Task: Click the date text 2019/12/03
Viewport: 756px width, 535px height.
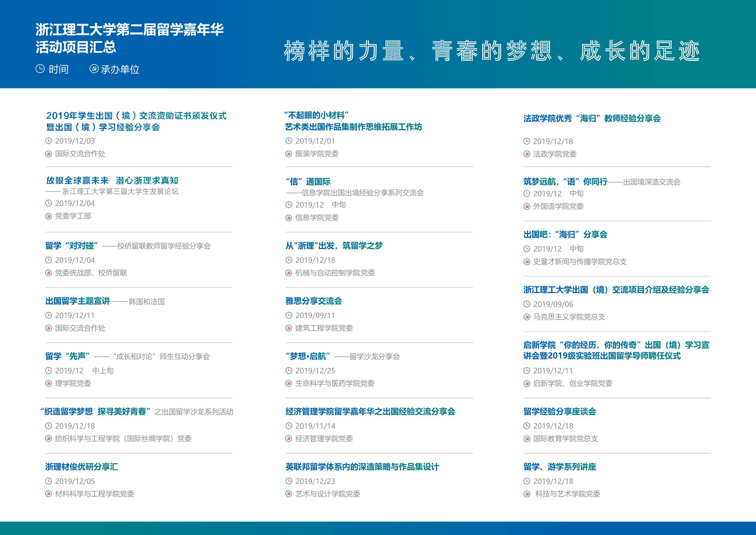Action: [75, 141]
